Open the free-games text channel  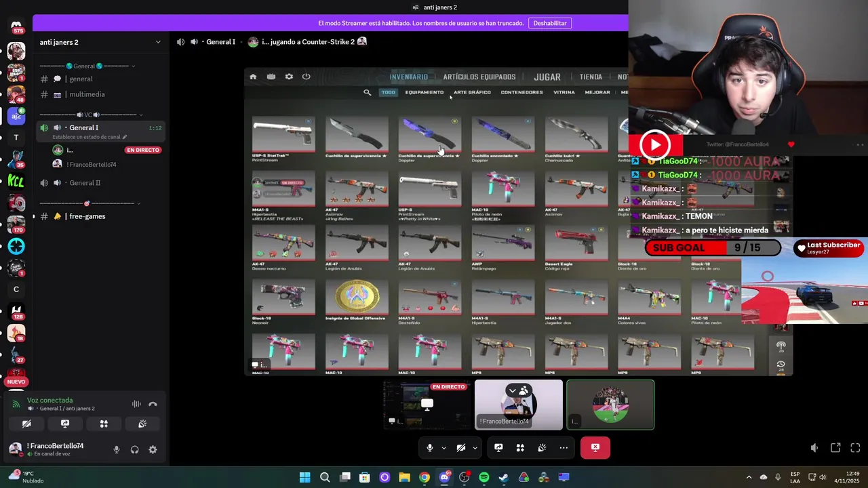(x=100, y=216)
